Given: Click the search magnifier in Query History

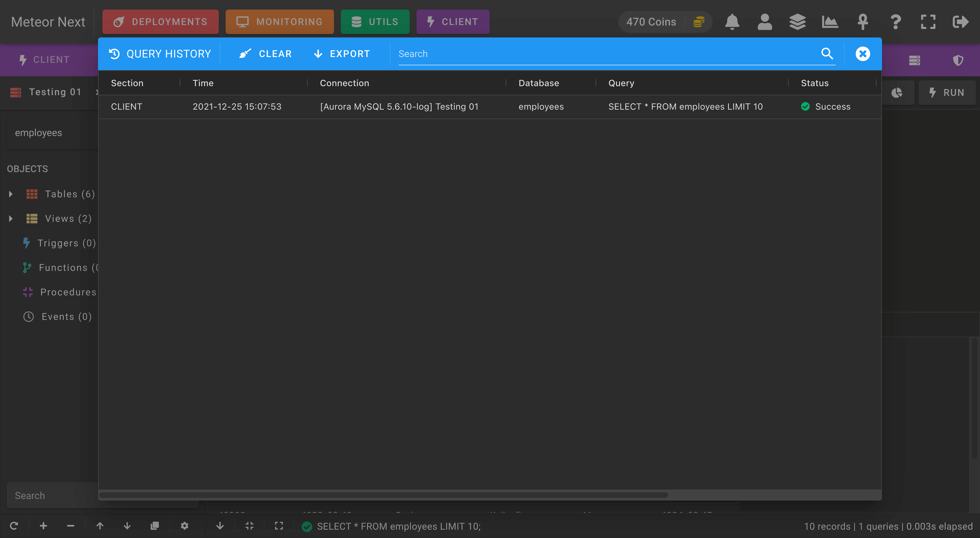Looking at the screenshot, I should tap(827, 53).
